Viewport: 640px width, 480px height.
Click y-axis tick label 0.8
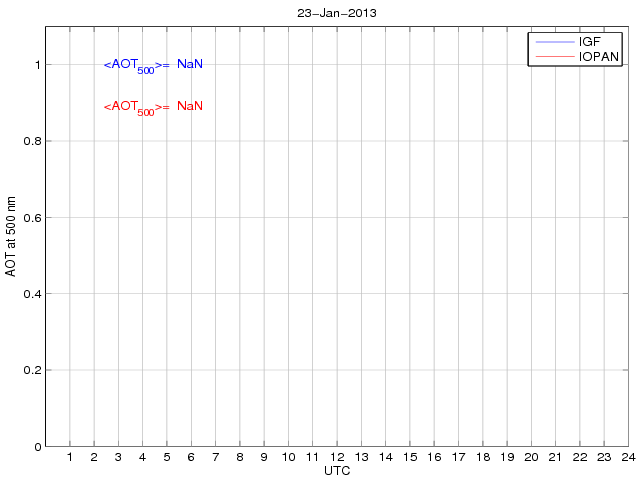(x=32, y=141)
